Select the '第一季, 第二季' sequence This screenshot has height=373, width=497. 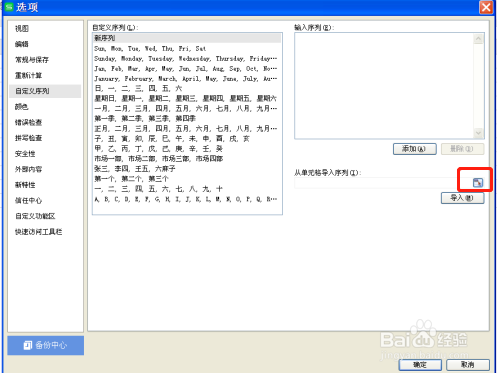(x=187, y=119)
